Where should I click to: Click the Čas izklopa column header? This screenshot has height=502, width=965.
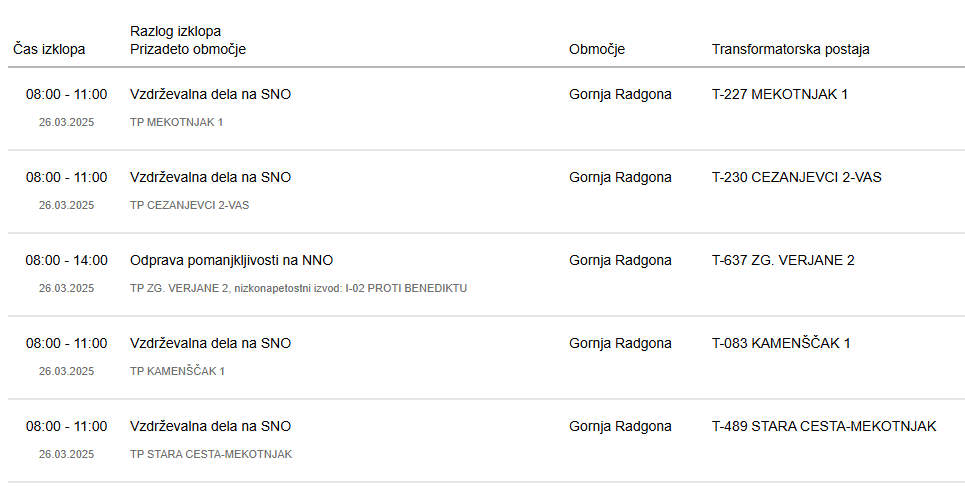pos(49,49)
